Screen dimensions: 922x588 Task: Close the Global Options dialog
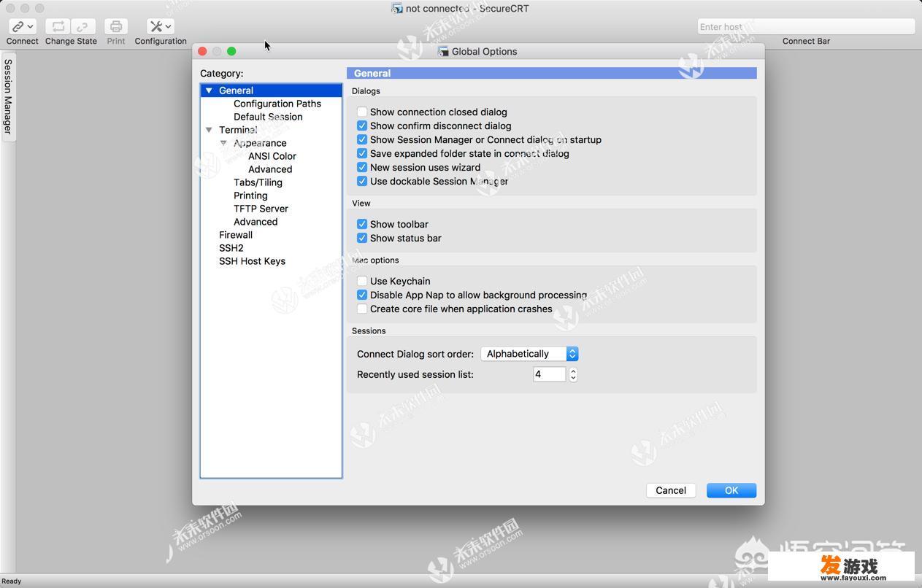coord(202,51)
